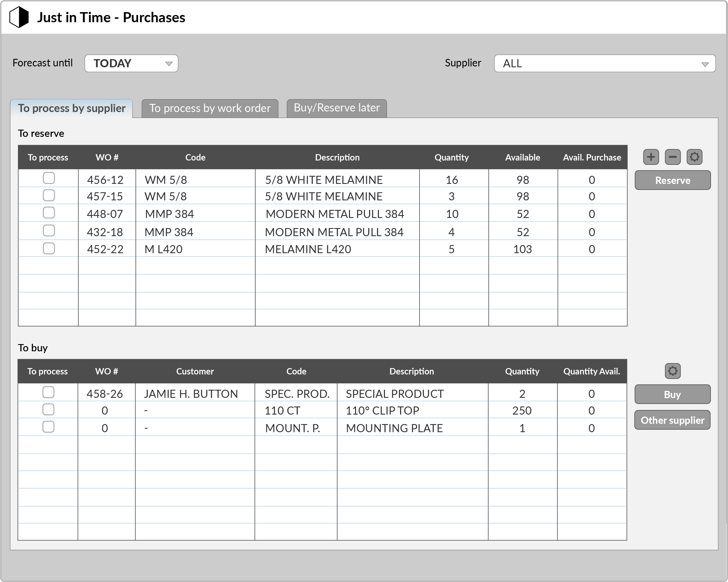Click the plus icon beside To reserve table
Screen dimensions: 728x582
pyautogui.click(x=651, y=157)
